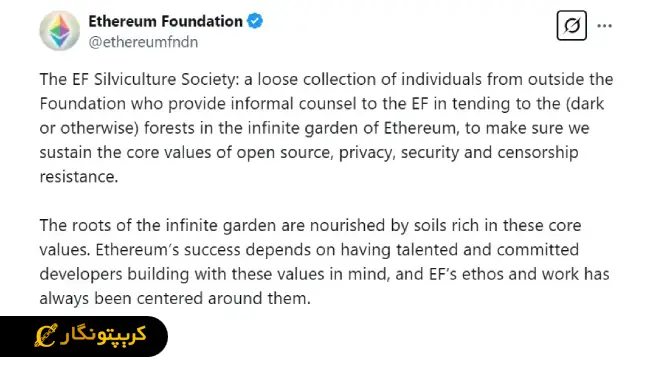Click the phrase 'censorship' in the tweet
The height and width of the screenshot is (365, 650).
(538, 153)
